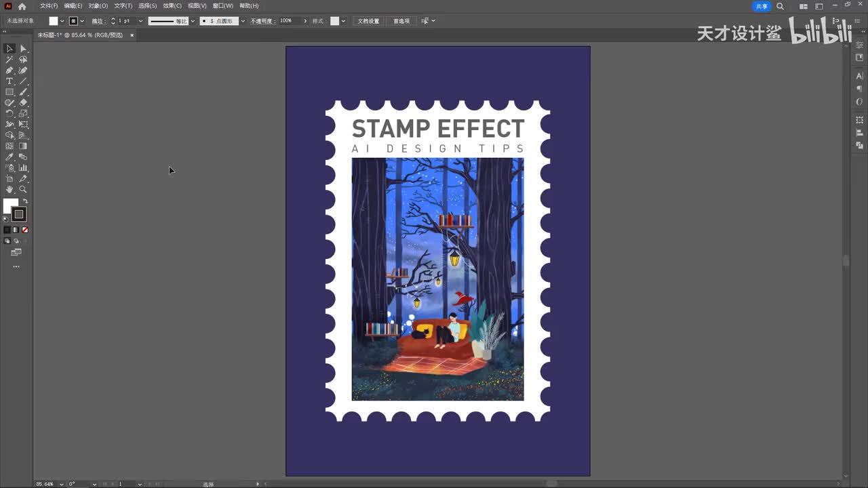This screenshot has height=488, width=868.
Task: Open the graphic style dropdown
Action: [x=343, y=21]
